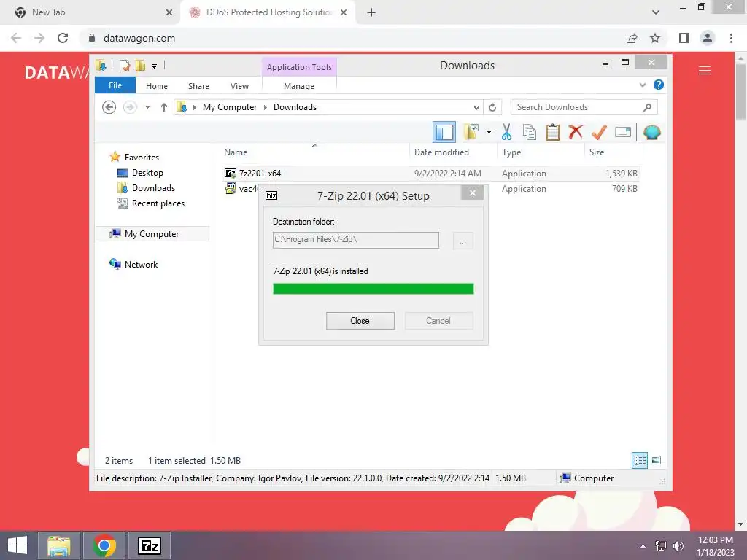Click the 709 KB size cell
Screen dimensions: 747x560
pyautogui.click(x=624, y=189)
